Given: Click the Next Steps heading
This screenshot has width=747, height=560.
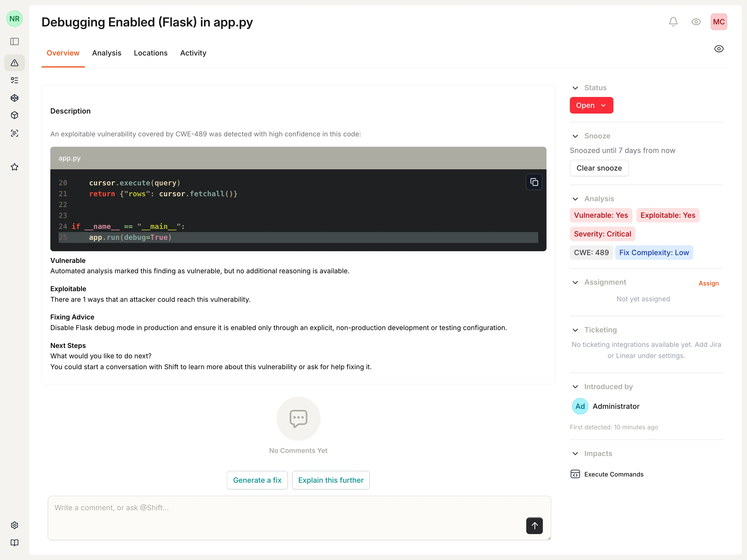Looking at the screenshot, I should [x=68, y=346].
